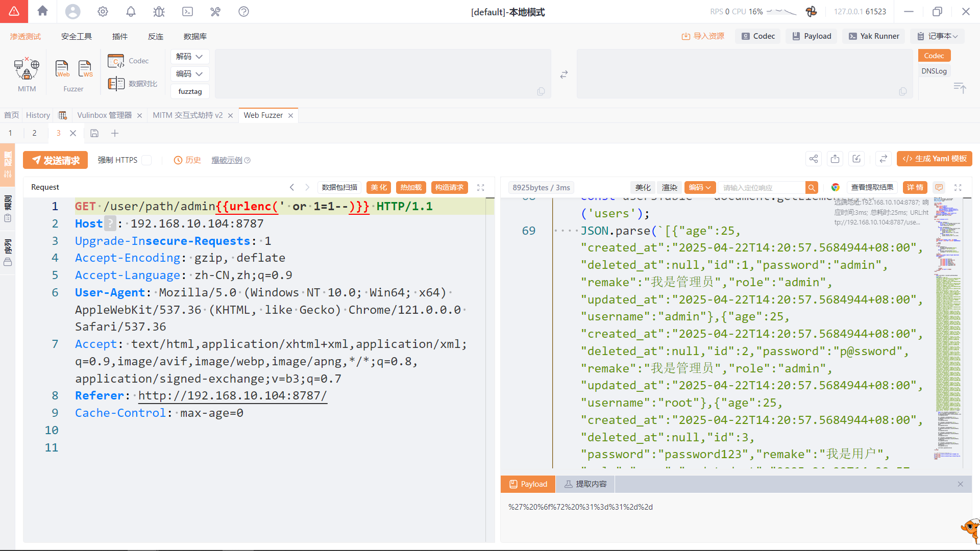The image size is (980, 551).
Task: Click the 请输入定位响应 search field
Action: point(762,188)
